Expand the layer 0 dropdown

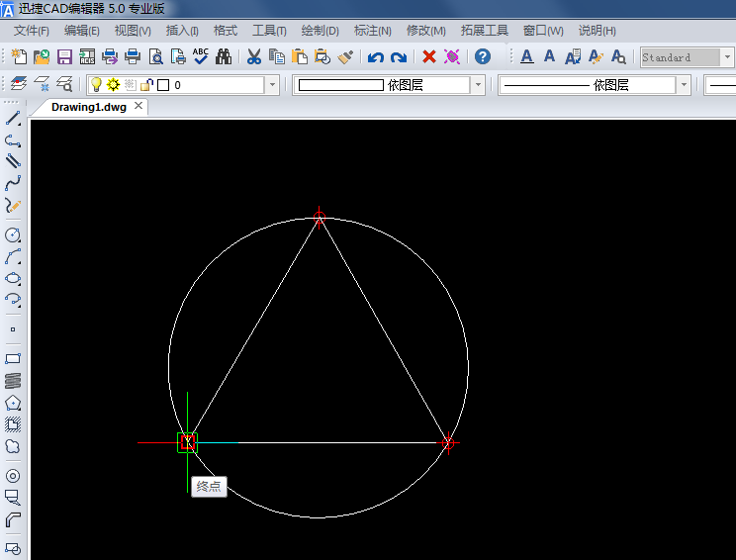(x=271, y=85)
